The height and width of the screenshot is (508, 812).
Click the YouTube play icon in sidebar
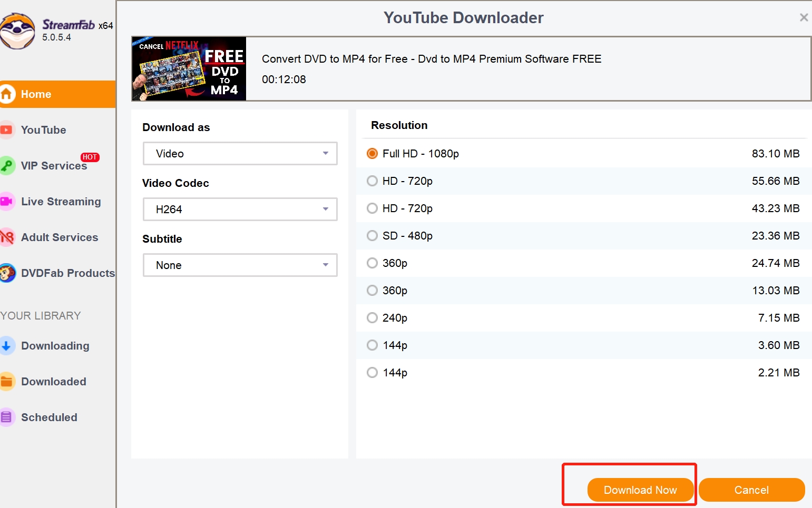click(6, 130)
